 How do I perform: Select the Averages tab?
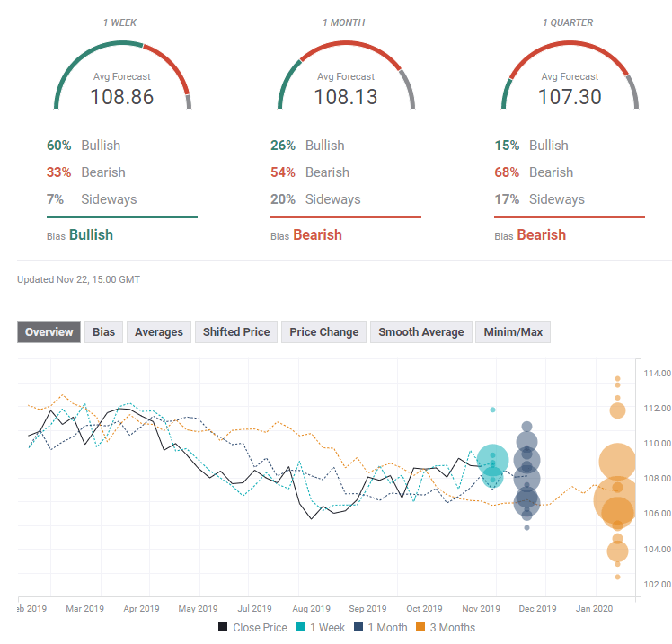tap(158, 332)
